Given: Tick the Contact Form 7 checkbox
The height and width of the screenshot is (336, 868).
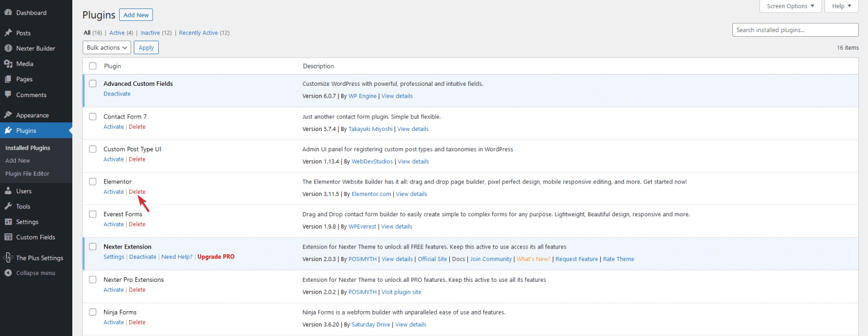Looking at the screenshot, I should click(93, 116).
